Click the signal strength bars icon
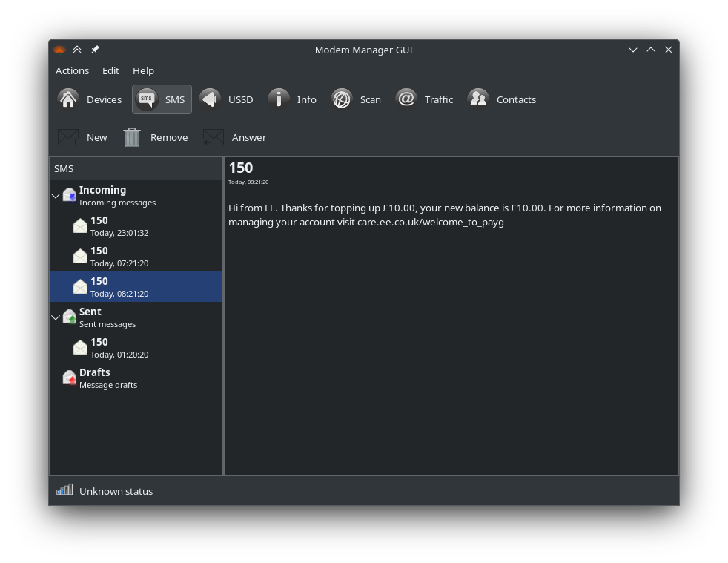728x563 pixels. [x=64, y=490]
